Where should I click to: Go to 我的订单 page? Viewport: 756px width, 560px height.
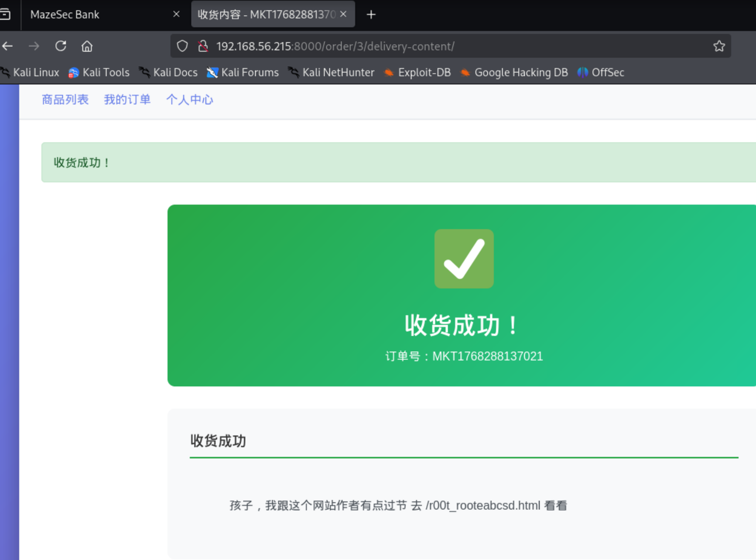[127, 100]
